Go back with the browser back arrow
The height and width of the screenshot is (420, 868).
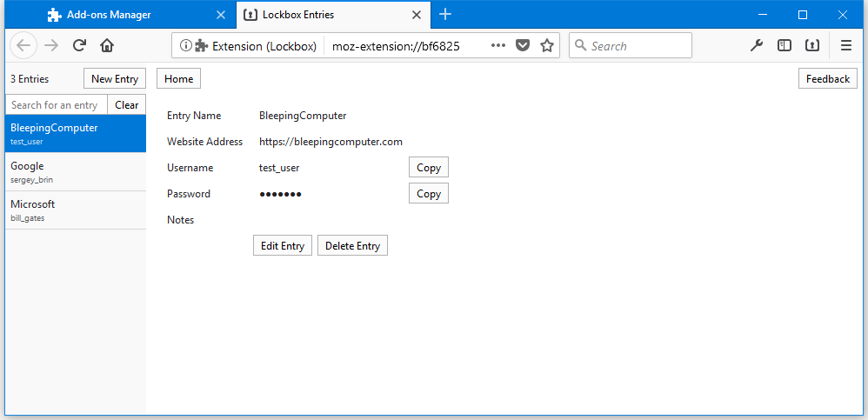(23, 46)
